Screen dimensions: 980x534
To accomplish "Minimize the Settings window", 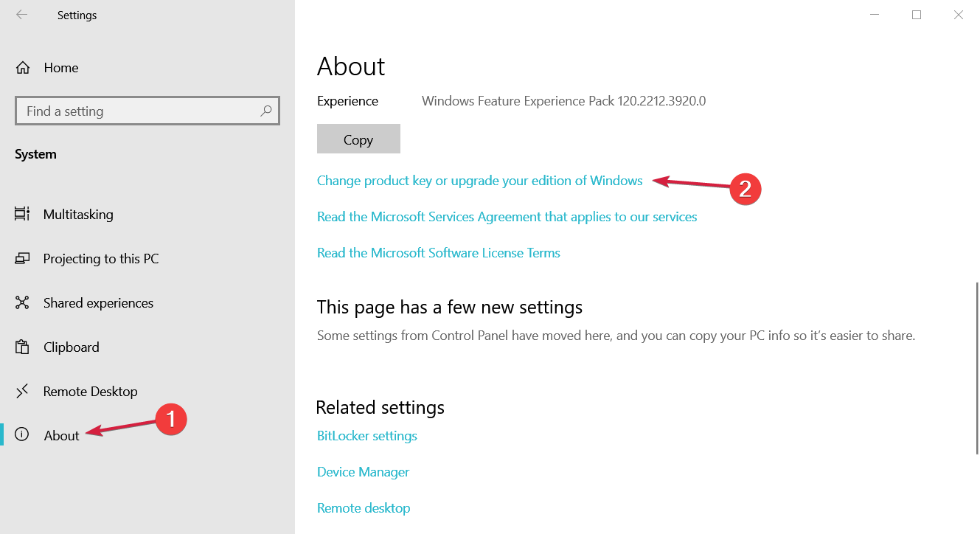I will click(x=874, y=15).
